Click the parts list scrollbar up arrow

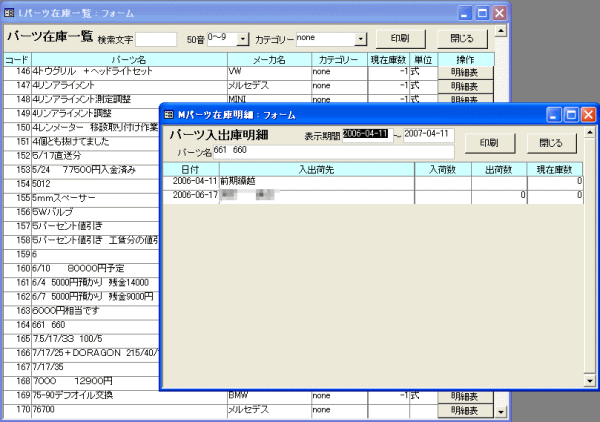coord(502,59)
